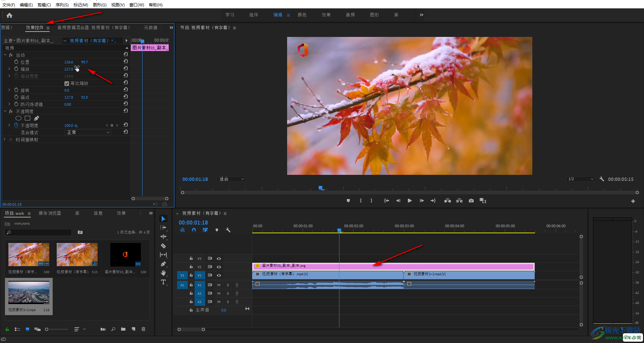Go to In point in program monitor
Screen dimensions: 644x343
(x=386, y=201)
